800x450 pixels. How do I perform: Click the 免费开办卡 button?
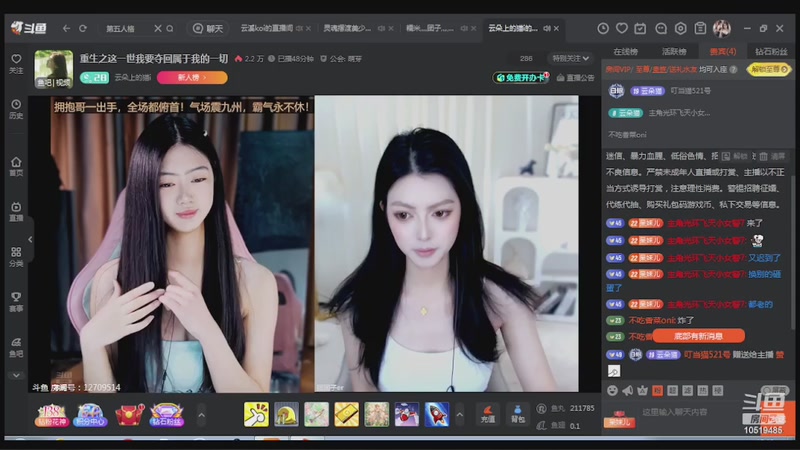pos(520,78)
